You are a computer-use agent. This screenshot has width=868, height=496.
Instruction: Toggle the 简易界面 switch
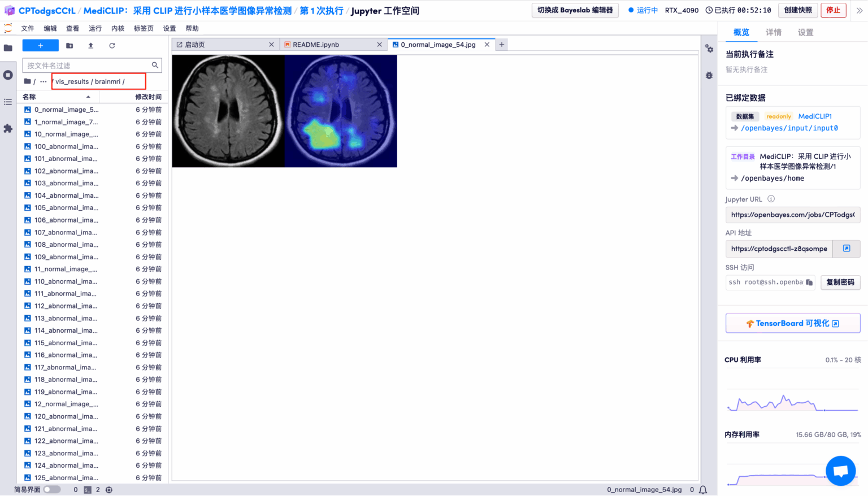[x=52, y=490]
